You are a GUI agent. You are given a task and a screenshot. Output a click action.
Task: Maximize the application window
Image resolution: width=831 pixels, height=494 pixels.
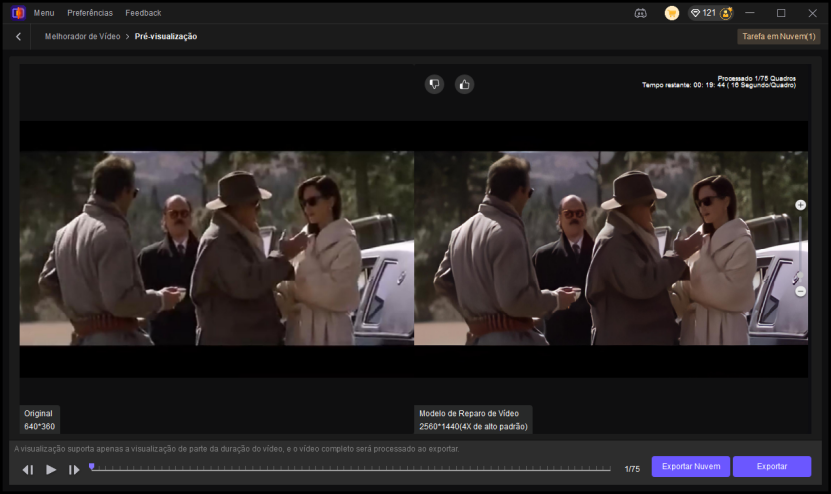pos(781,13)
